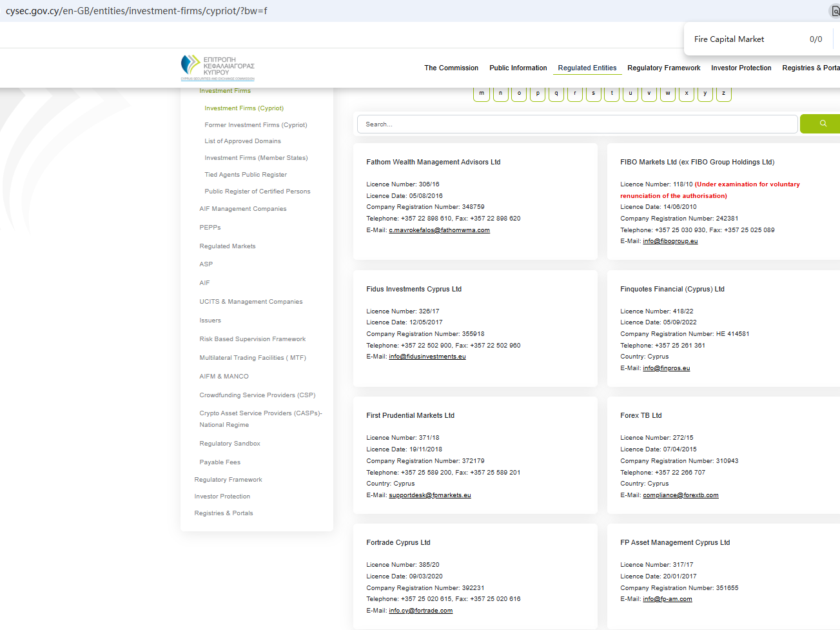Filter firms by letter 'm'
840x630 pixels.
point(482,94)
